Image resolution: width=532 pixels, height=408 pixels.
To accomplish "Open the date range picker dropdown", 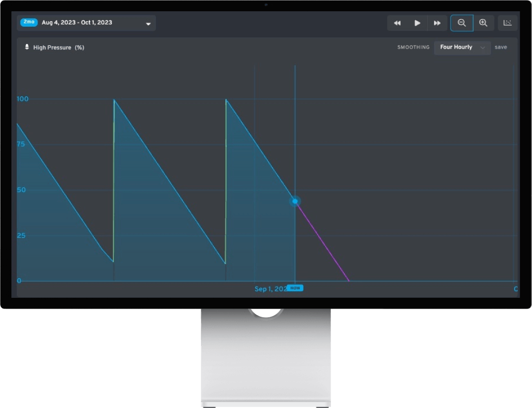I will (148, 23).
